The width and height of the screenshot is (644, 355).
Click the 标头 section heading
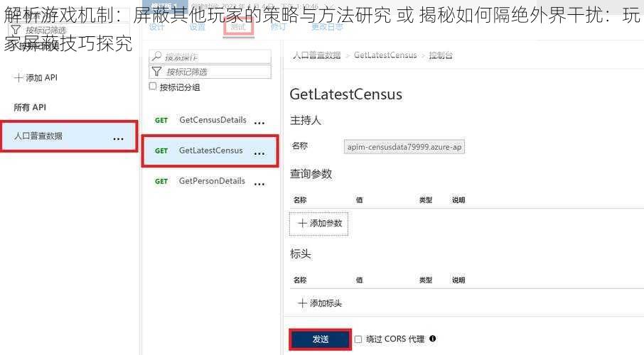click(301, 253)
